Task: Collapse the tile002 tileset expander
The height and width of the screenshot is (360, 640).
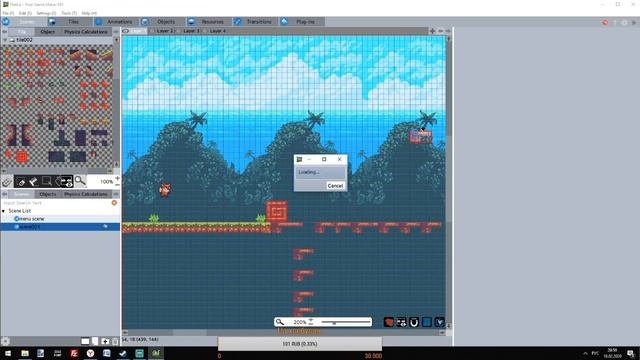Action: tap(5, 40)
